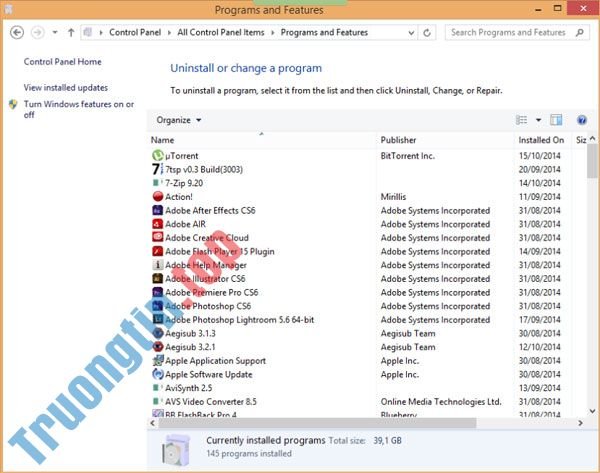Image resolution: width=600 pixels, height=473 pixels.
Task: Select the Apple Software Update name
Action: click(209, 374)
